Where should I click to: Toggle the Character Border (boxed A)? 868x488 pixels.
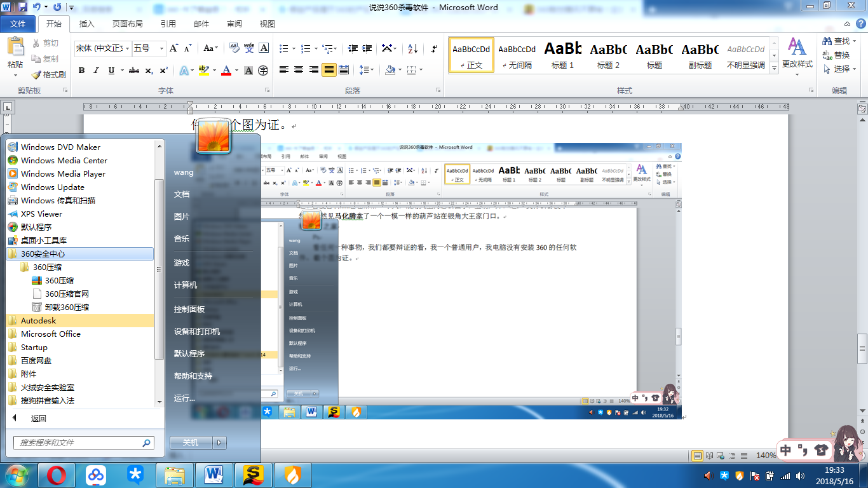(264, 48)
